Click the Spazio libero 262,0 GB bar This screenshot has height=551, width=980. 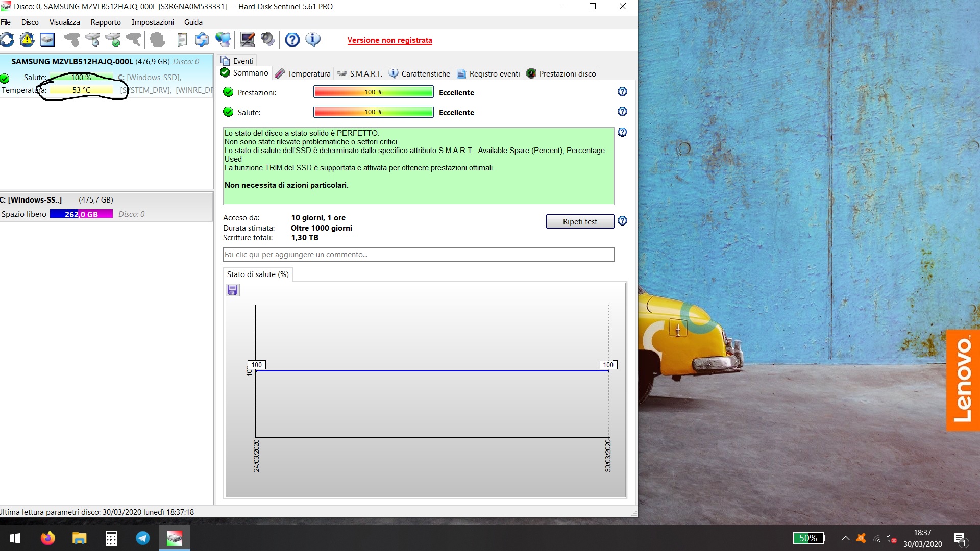(x=81, y=214)
